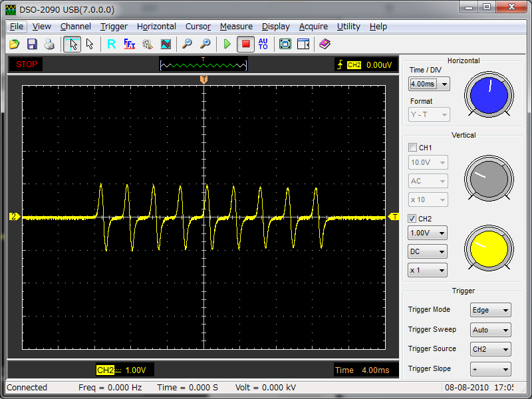Image resolution: width=532 pixels, height=399 pixels.
Task: Click the trigger rising edge indicator icon
Action: 340,65
